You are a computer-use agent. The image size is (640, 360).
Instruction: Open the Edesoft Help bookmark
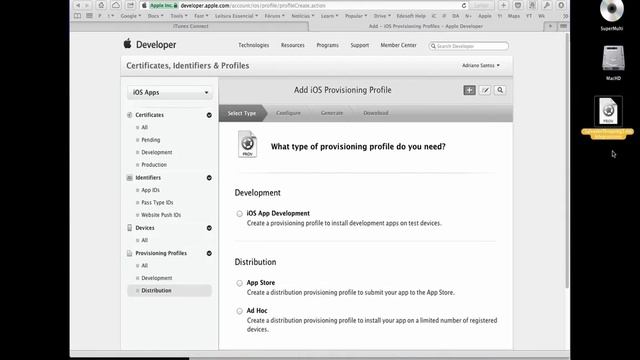(411, 16)
